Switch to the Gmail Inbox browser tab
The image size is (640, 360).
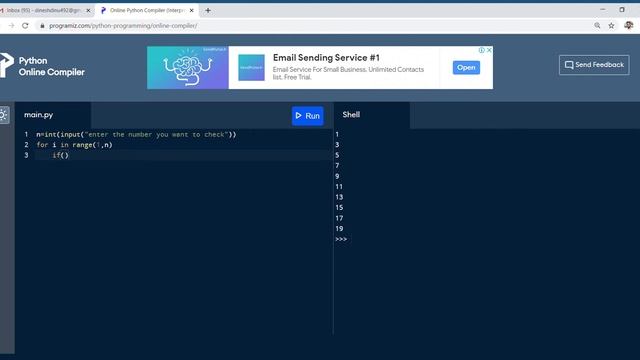pyautogui.click(x=43, y=11)
